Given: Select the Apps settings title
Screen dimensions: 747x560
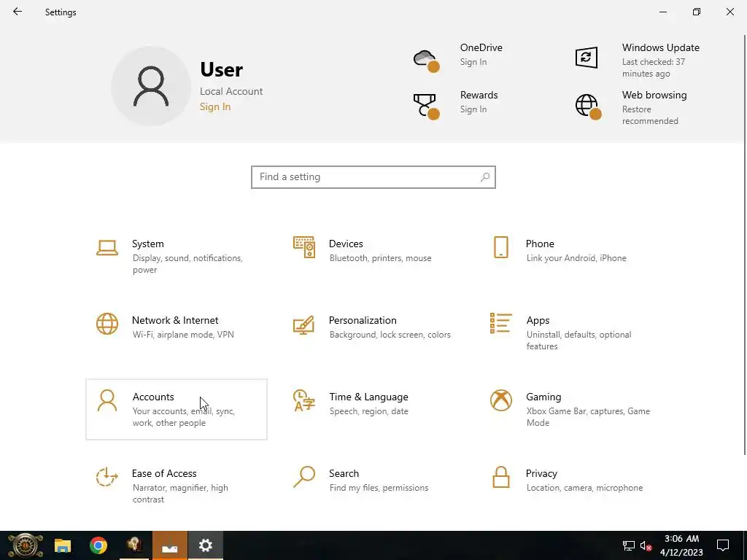Looking at the screenshot, I should 538,321.
